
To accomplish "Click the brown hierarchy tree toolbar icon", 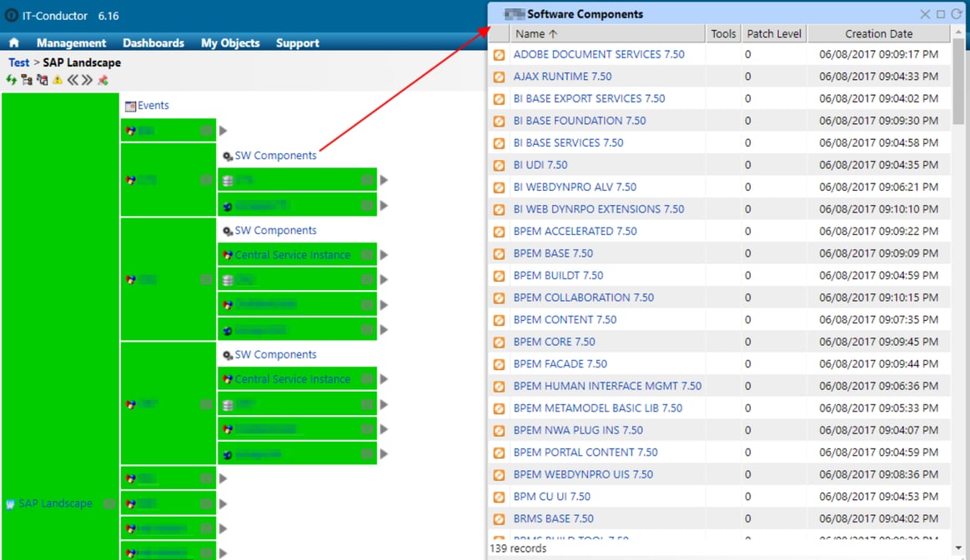I will click(27, 80).
